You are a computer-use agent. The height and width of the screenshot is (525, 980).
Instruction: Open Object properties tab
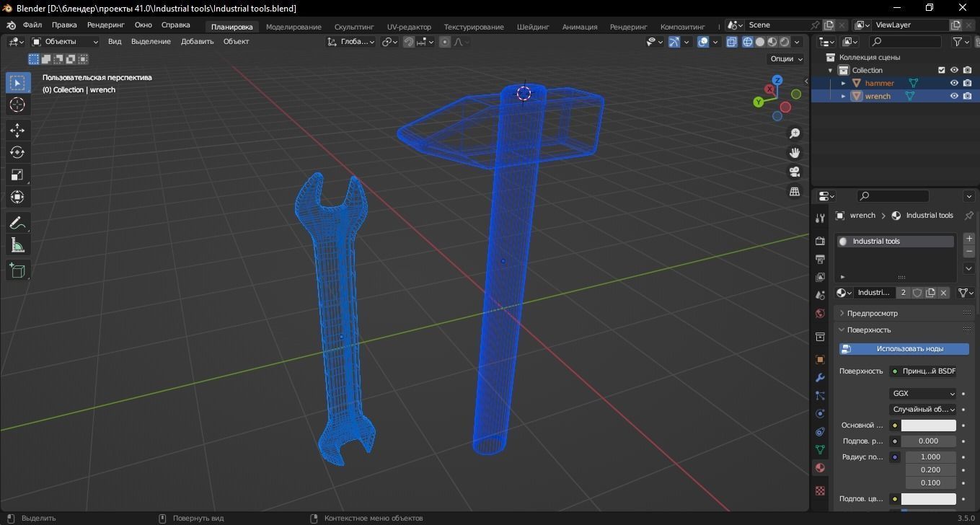(x=820, y=359)
